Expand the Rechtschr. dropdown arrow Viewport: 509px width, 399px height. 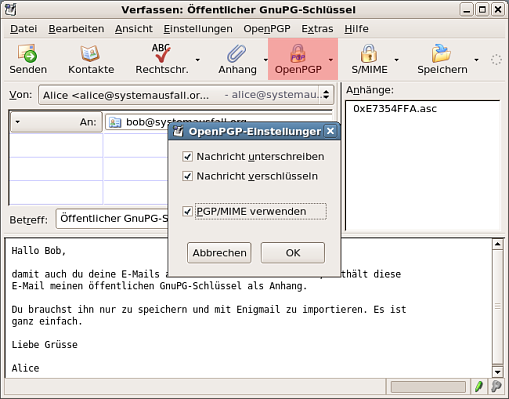pos(198,60)
